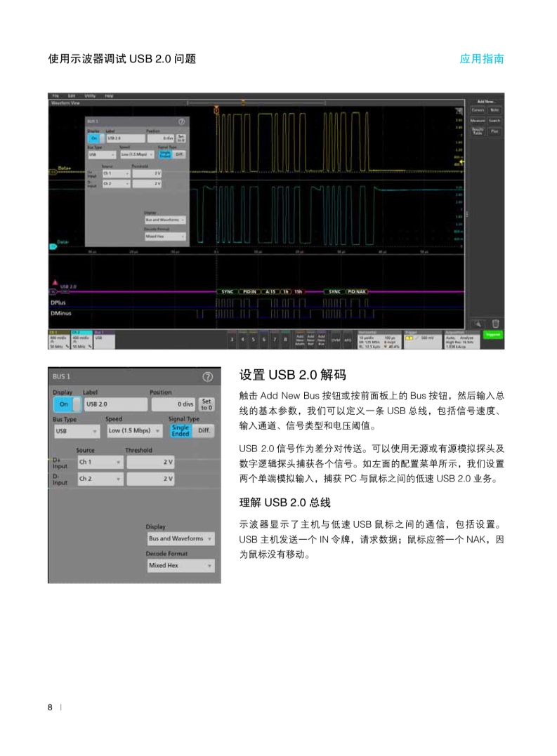This screenshot has width=557, height=756.
Task: Click the Add New Bus button
Action: (x=321, y=339)
